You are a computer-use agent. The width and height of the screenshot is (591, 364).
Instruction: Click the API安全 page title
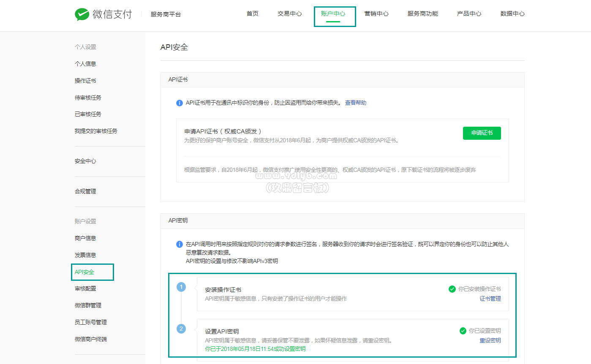174,47
